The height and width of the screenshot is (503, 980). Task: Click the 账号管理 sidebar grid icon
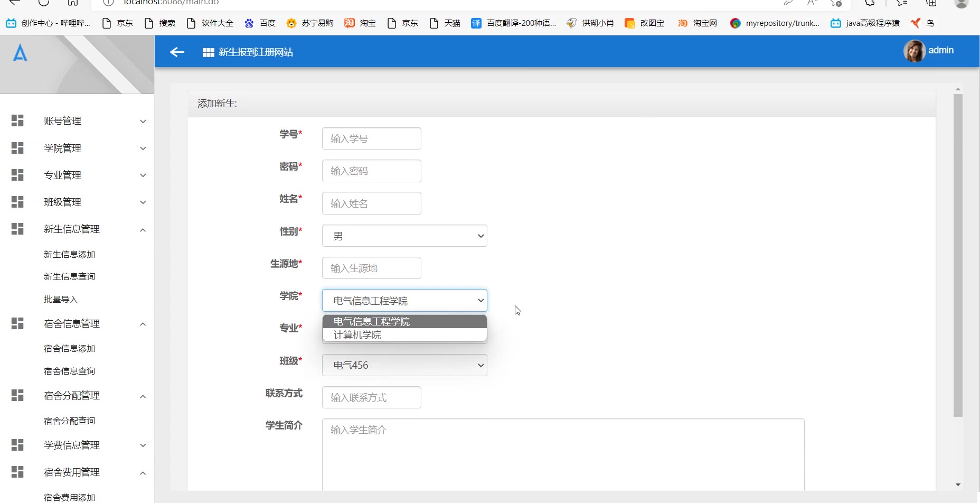[17, 120]
